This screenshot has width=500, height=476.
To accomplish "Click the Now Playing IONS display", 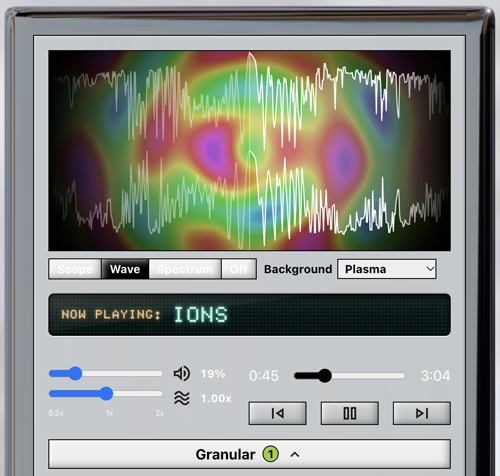I will 249,315.
